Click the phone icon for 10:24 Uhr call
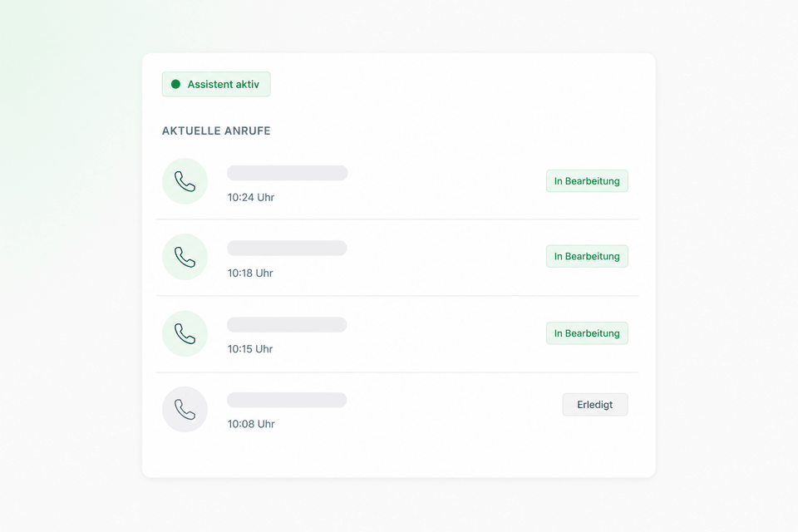The image size is (798, 532). tap(185, 181)
